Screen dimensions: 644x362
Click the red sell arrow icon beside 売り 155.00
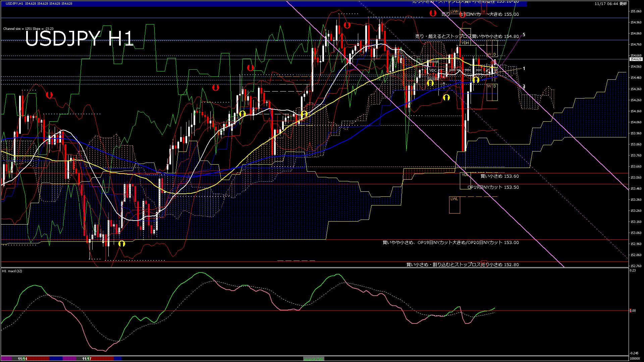[x=433, y=13]
